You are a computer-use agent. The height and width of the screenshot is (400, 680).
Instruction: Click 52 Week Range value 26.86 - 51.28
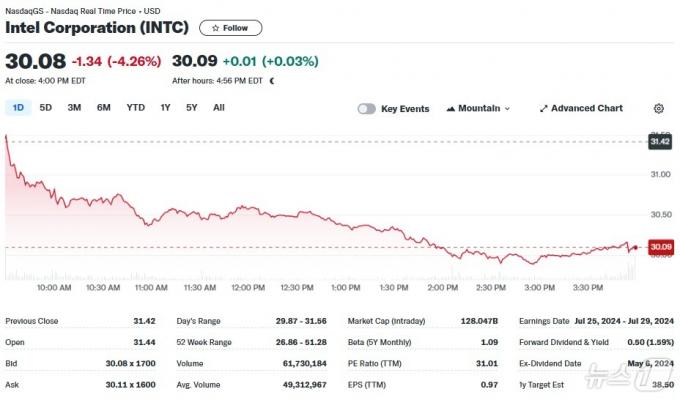tap(301, 342)
